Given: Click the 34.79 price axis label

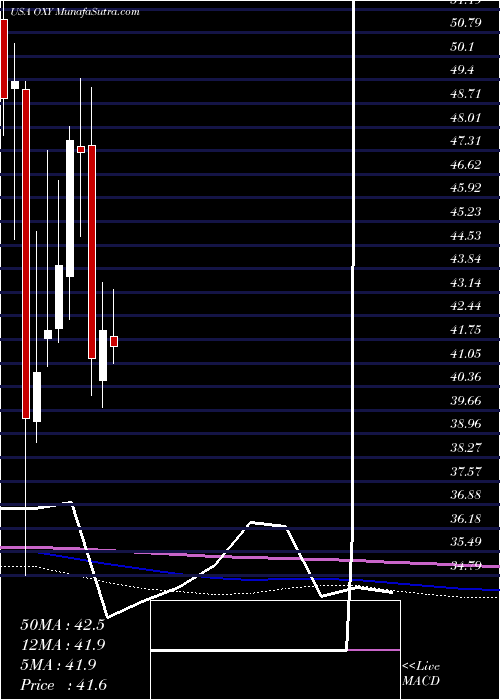Looking at the screenshot, I should pos(466,566).
